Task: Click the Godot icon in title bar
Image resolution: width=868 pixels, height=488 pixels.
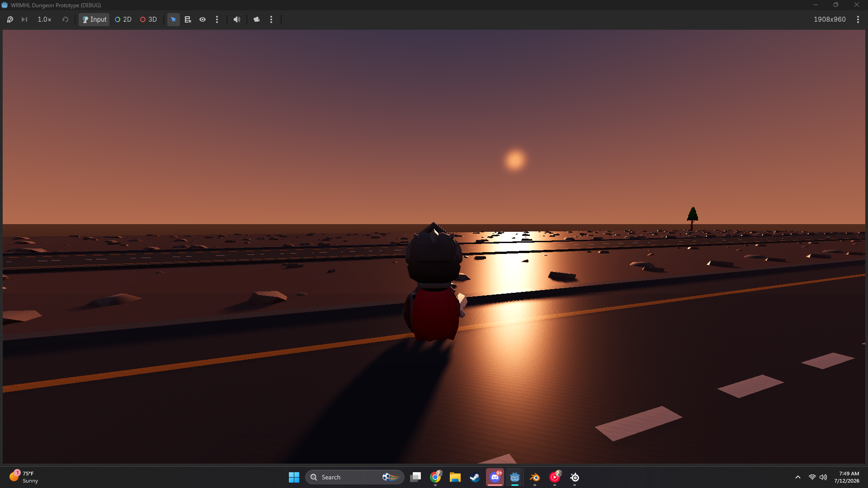Action: [5, 5]
